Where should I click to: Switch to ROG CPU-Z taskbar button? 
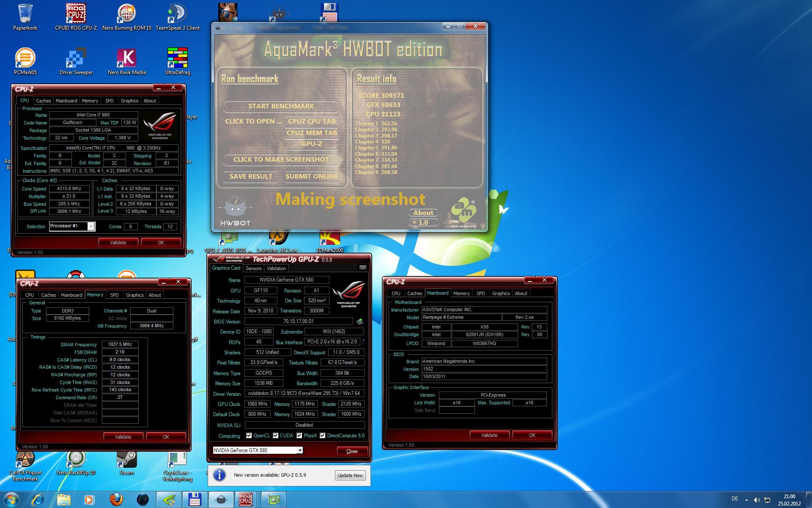point(246,500)
